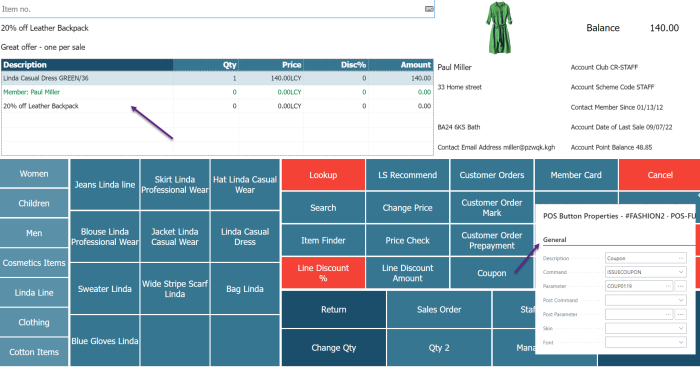Click the ellipsis inside Description Coupon field
700x368 pixels.
[x=680, y=258]
